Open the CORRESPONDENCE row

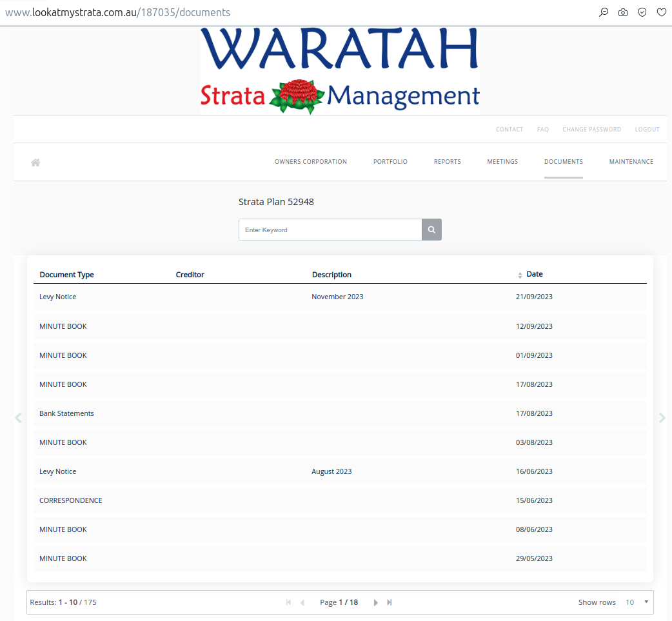point(340,500)
